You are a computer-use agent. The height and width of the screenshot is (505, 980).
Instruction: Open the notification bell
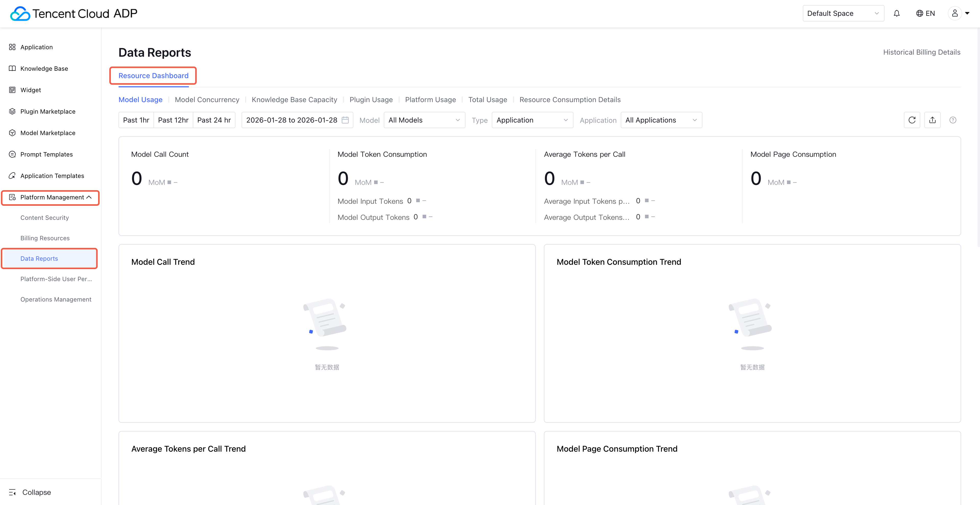coord(897,13)
